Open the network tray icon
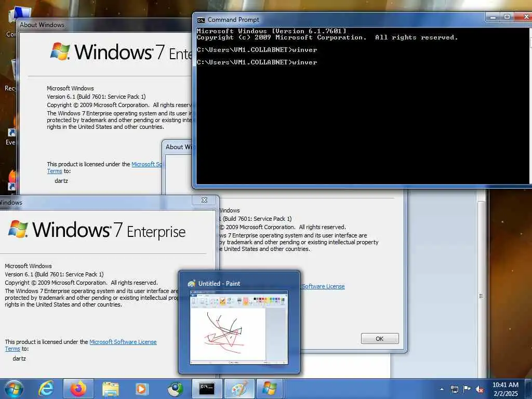Image resolution: width=532 pixels, height=399 pixels. pos(454,389)
